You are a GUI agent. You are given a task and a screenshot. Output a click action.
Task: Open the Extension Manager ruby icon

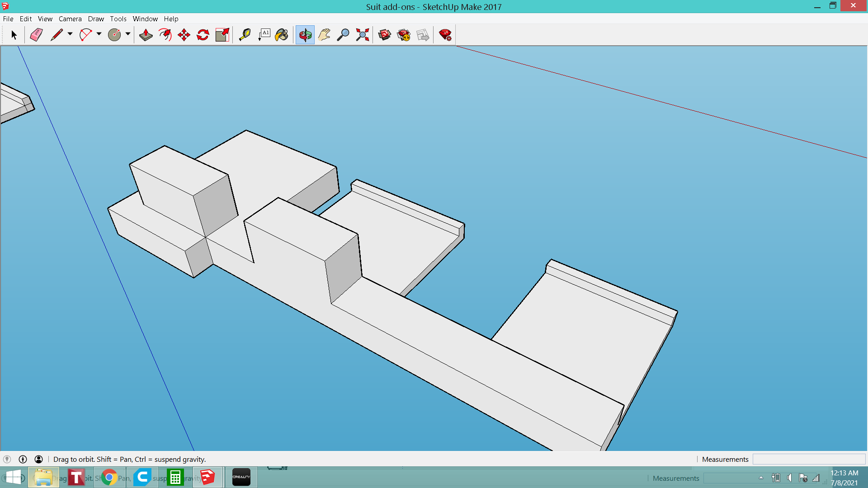[445, 35]
